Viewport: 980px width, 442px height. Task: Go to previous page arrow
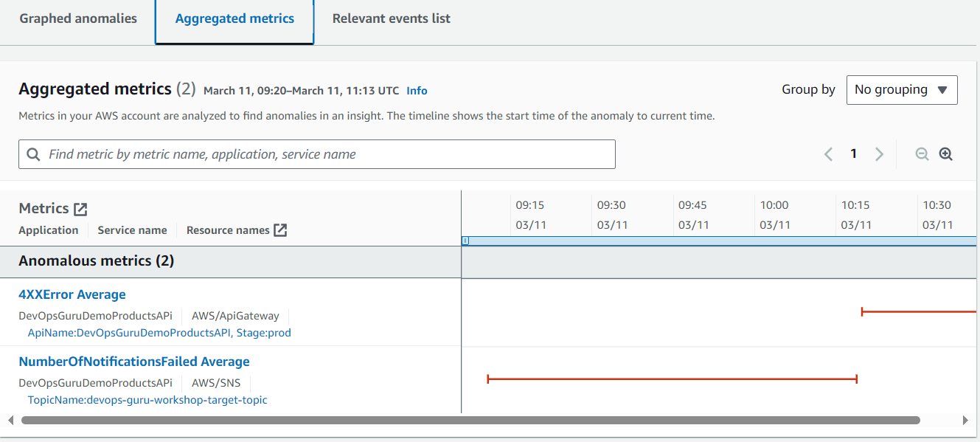[x=829, y=154]
